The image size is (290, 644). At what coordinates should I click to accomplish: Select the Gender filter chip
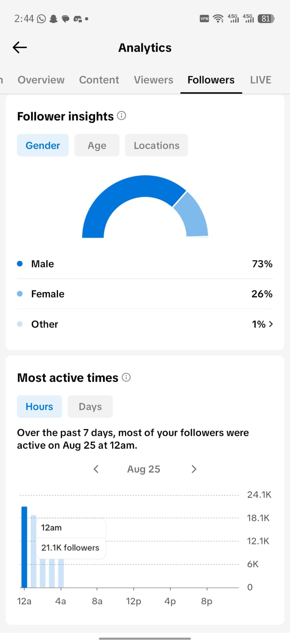(x=43, y=145)
